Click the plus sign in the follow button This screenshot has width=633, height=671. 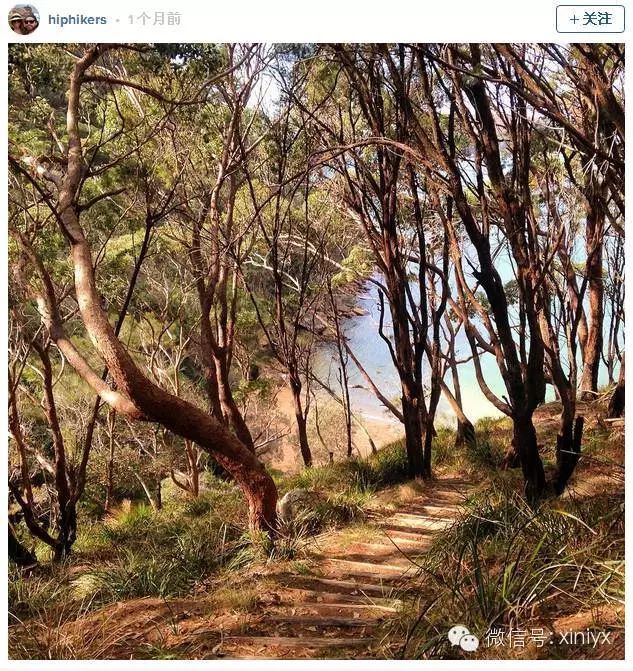pyautogui.click(x=574, y=19)
